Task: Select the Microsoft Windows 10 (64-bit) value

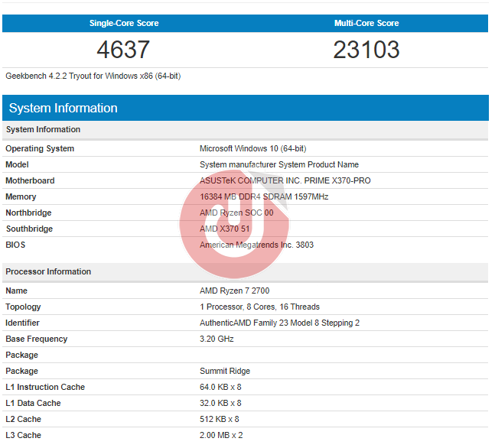Action: coord(252,148)
